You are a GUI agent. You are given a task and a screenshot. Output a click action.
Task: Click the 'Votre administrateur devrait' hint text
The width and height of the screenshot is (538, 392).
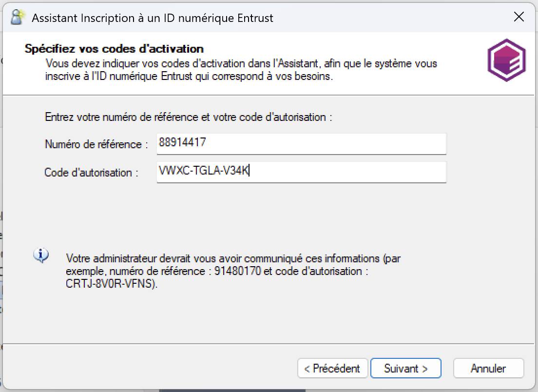click(233, 258)
